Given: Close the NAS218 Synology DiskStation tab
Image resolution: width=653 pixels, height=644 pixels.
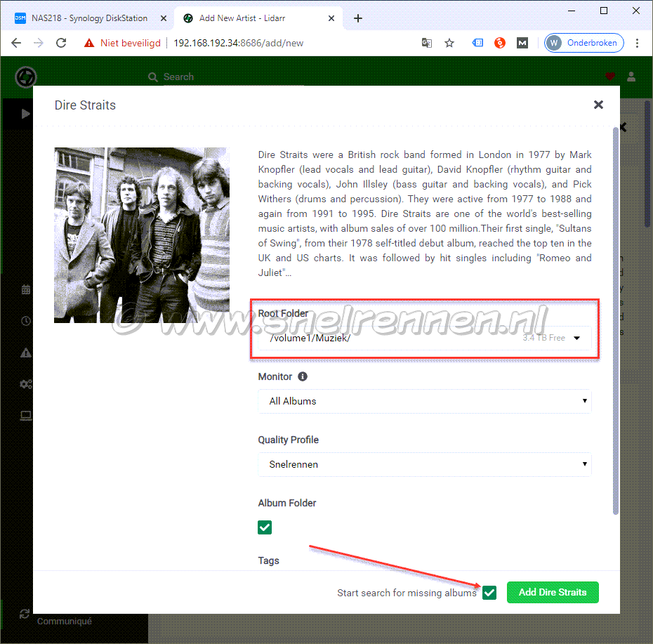Looking at the screenshot, I should click(164, 18).
